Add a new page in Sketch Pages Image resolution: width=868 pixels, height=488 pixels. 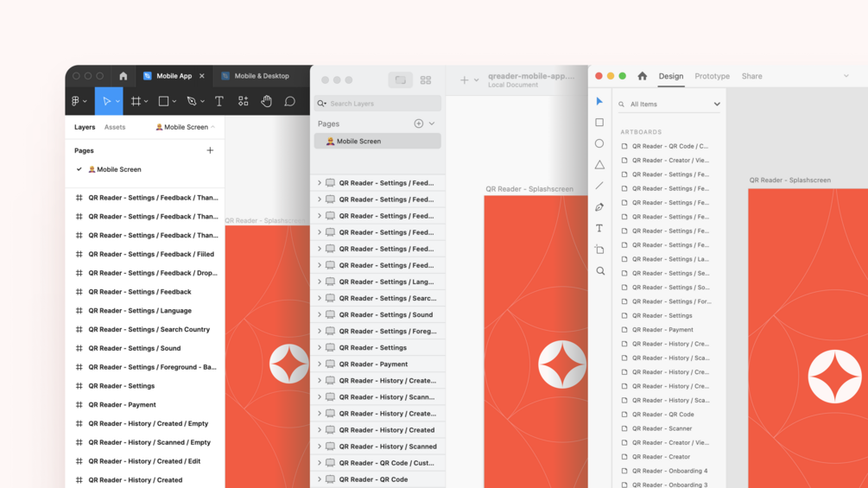coord(419,124)
